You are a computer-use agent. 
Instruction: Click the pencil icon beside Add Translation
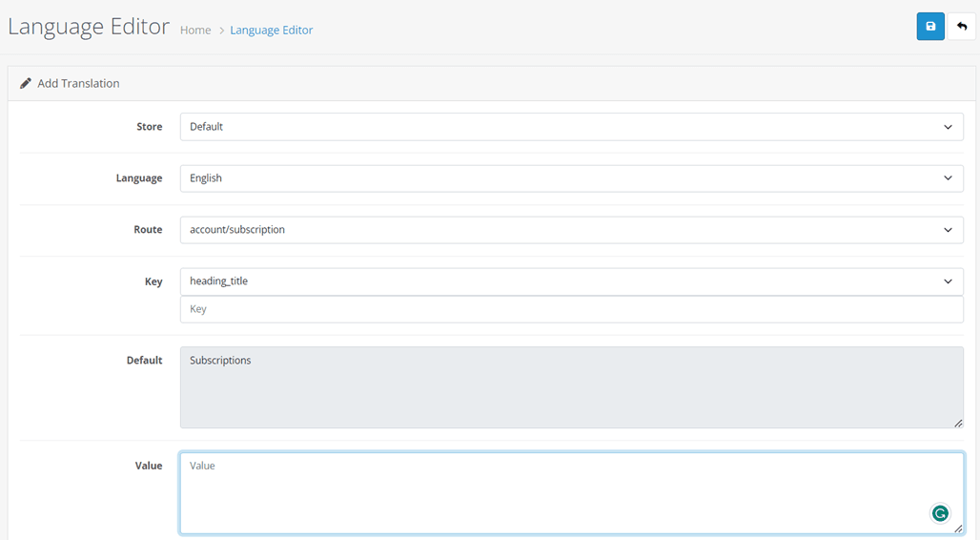tap(26, 83)
